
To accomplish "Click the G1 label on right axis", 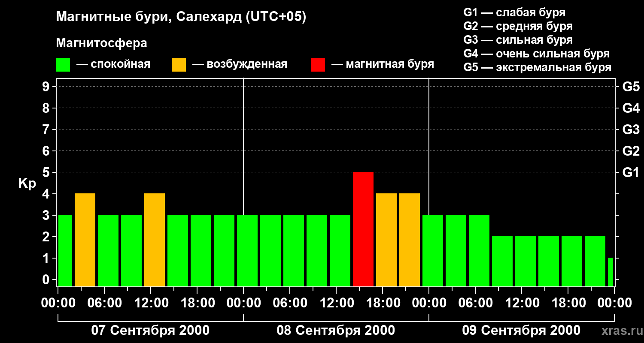I will [631, 172].
